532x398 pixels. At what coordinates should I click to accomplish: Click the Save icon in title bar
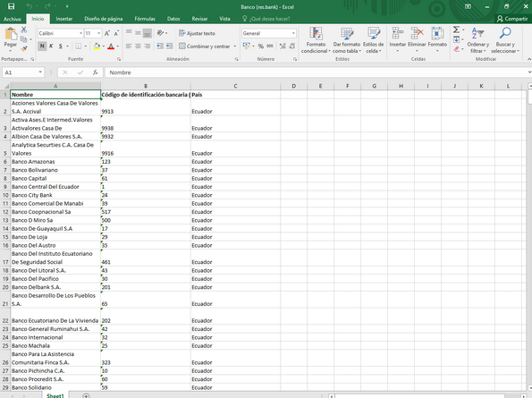(12, 6)
